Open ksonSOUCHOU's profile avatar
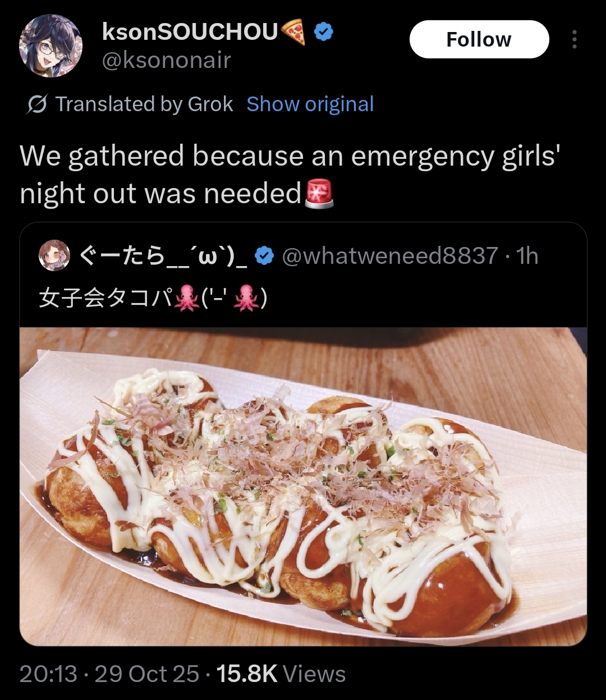This screenshot has width=606, height=700. click(x=50, y=46)
